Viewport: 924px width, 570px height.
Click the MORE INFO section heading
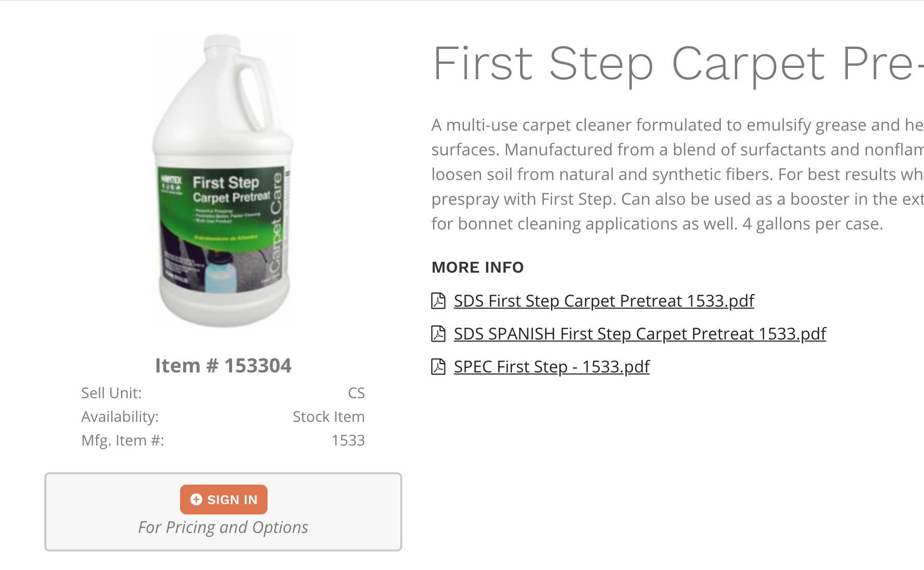pos(477,268)
